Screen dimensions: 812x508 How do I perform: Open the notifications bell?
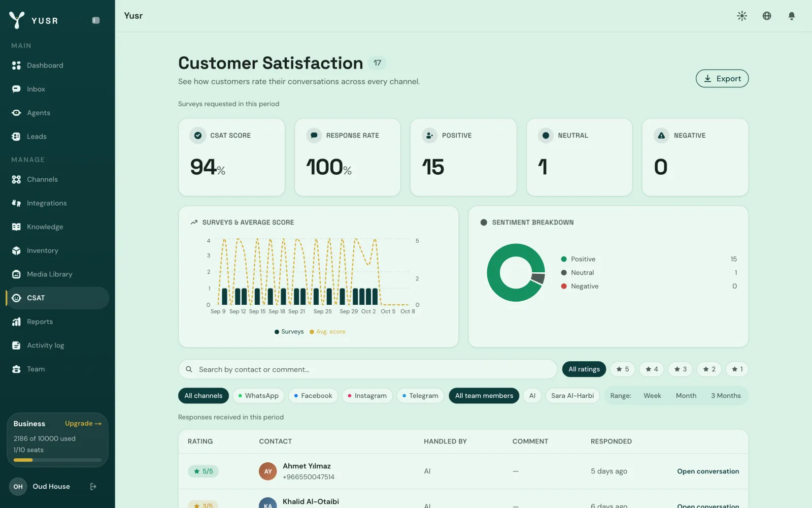tap(792, 16)
